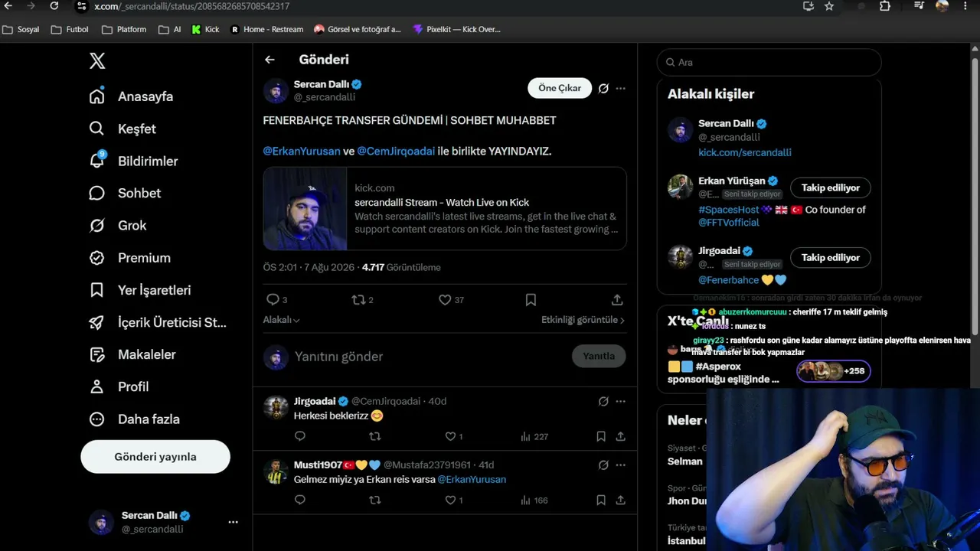The image size is (980, 551).
Task: View analytics of Musti1907's comment
Action: tap(534, 500)
